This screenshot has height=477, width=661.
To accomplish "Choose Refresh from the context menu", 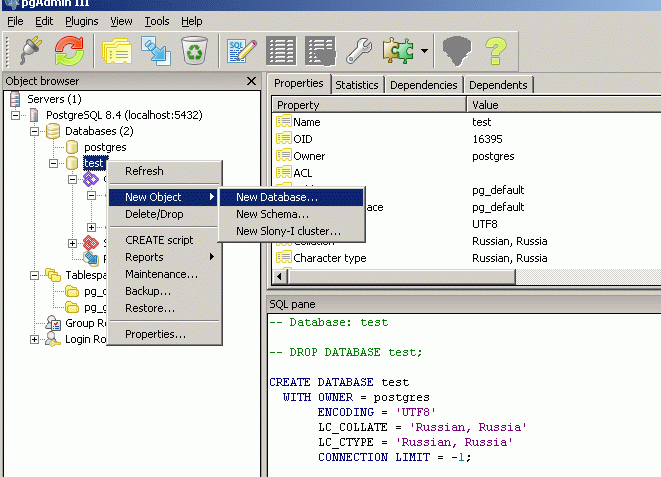I will click(165, 171).
